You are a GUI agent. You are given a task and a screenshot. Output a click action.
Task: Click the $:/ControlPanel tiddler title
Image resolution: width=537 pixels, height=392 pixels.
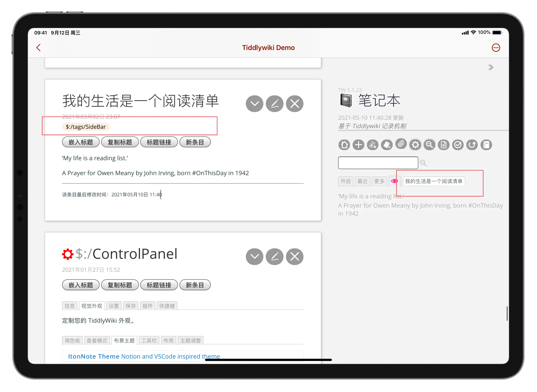126,254
